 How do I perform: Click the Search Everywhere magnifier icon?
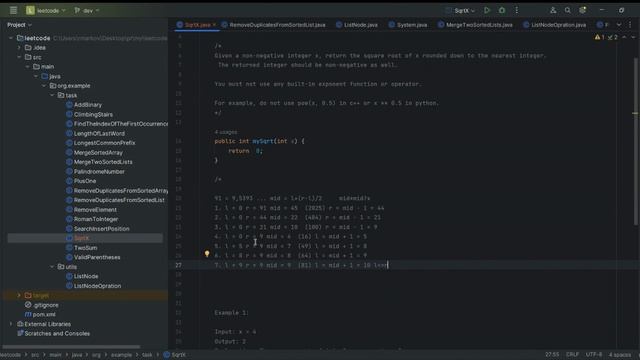567,10
